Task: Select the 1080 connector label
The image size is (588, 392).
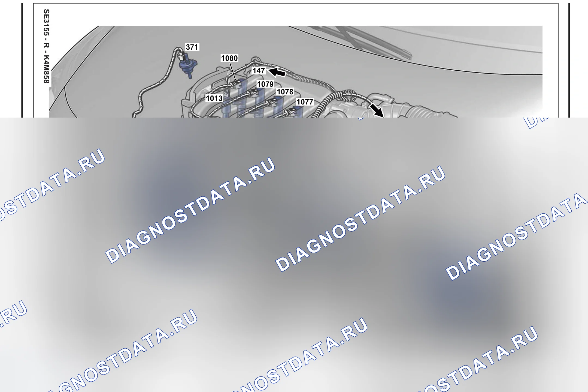Action: [229, 58]
